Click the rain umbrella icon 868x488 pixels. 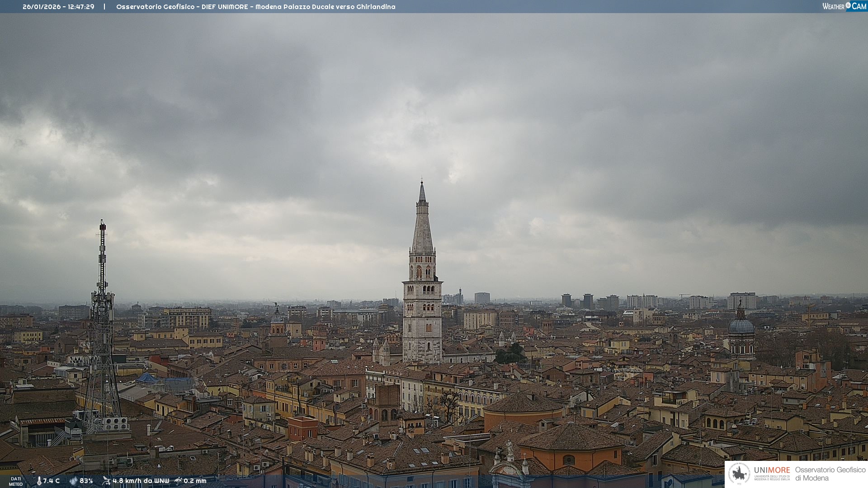178,481
